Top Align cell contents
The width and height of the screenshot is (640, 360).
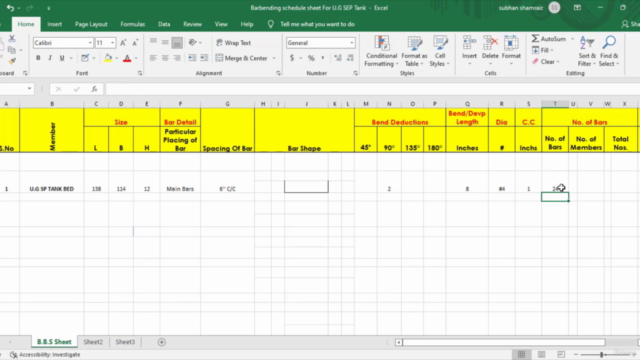153,42
